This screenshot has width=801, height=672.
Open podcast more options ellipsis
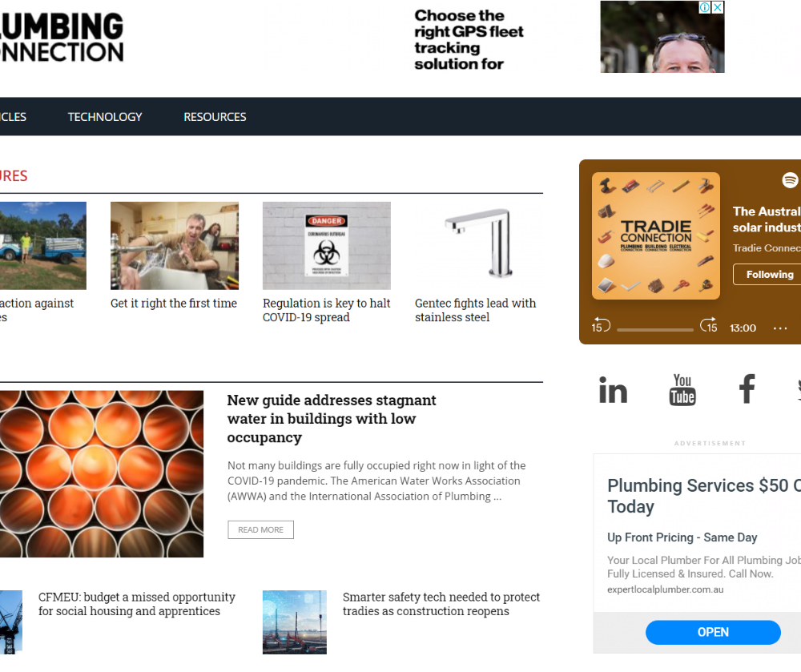pos(780,328)
